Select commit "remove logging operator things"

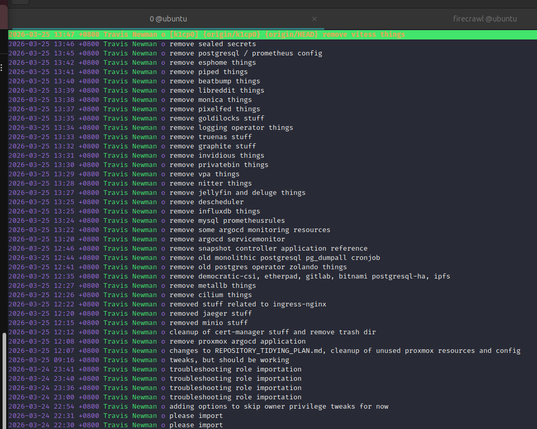(x=273, y=127)
